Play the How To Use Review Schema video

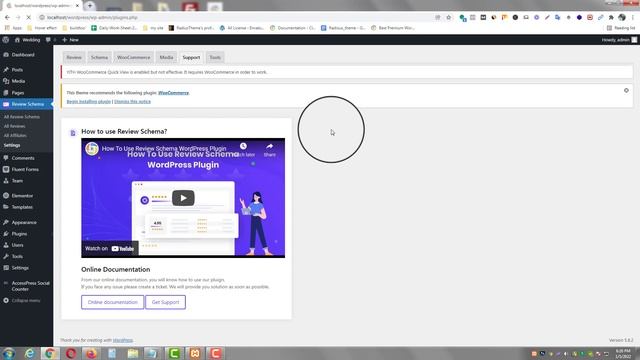183,198
